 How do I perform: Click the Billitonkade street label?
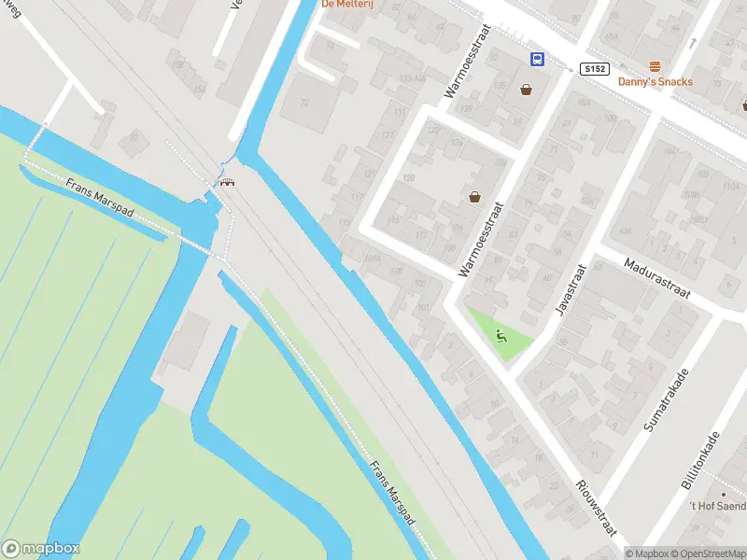(x=699, y=461)
